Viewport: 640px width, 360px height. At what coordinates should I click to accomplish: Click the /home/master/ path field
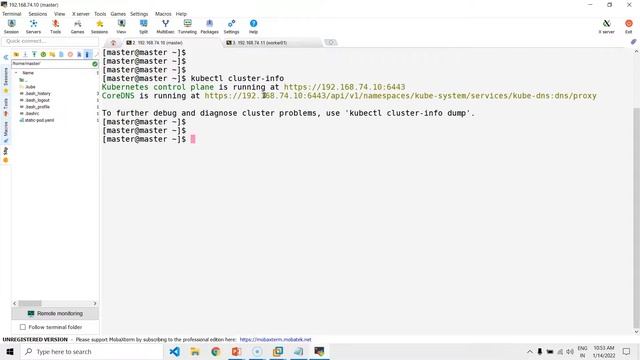click(51, 64)
